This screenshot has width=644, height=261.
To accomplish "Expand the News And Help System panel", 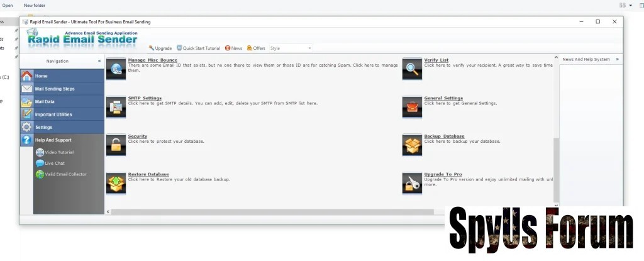I will click(x=617, y=59).
